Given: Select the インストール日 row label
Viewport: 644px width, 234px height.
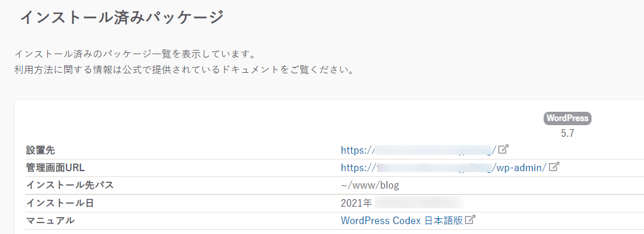Looking at the screenshot, I should pyautogui.click(x=60, y=203).
